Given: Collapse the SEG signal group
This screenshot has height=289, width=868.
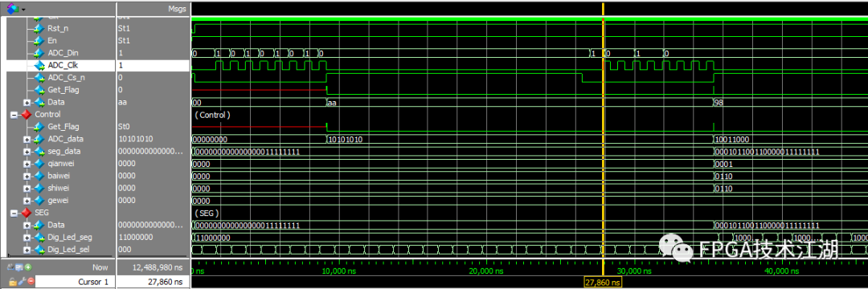Looking at the screenshot, I should coord(14,213).
